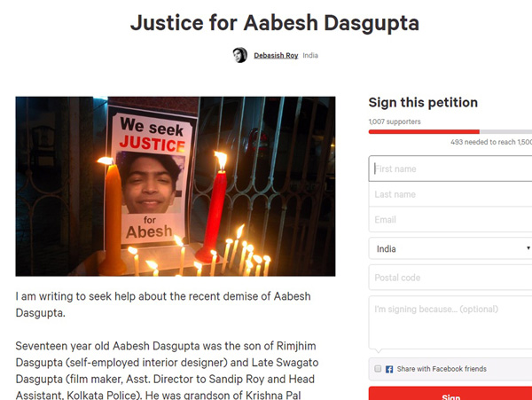Viewport: 532px width, 400px height.
Task: Click the Postal code field
Action: click(450, 278)
